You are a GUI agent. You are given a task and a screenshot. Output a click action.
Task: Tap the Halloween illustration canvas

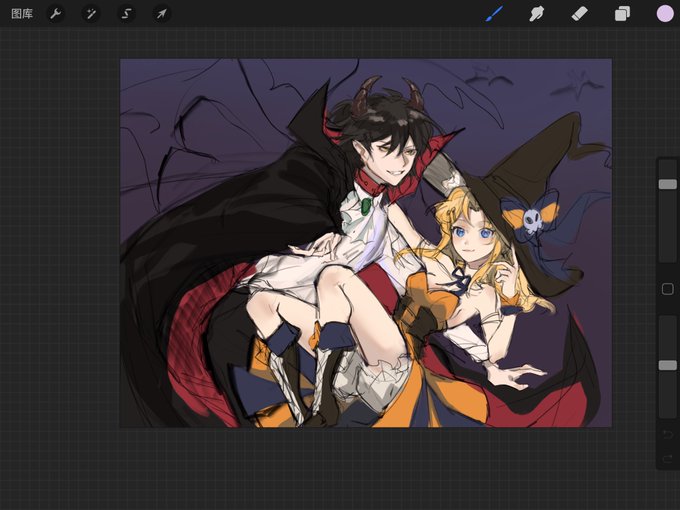366,243
